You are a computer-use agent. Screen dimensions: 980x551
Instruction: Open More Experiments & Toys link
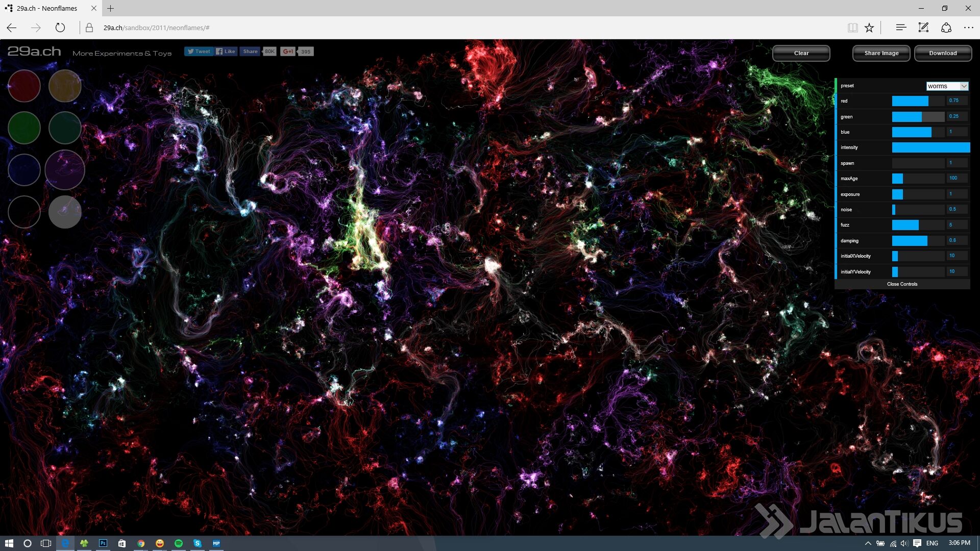point(122,53)
